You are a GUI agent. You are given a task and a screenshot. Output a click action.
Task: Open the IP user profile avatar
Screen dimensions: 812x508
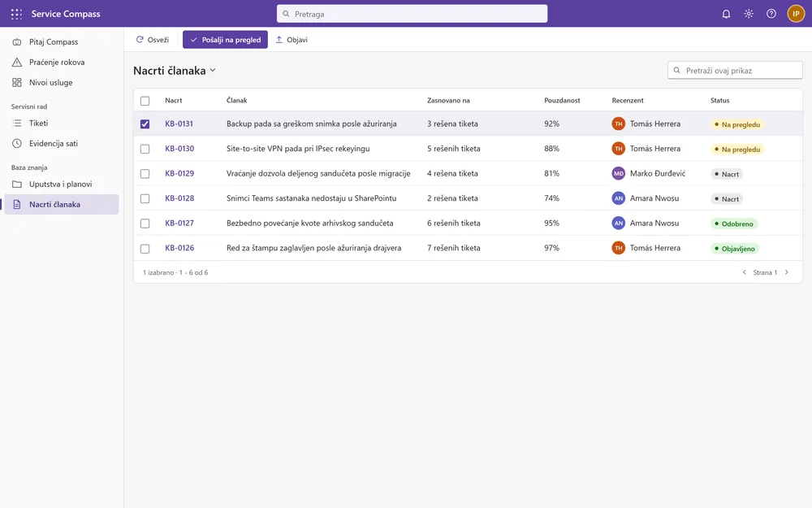[796, 14]
